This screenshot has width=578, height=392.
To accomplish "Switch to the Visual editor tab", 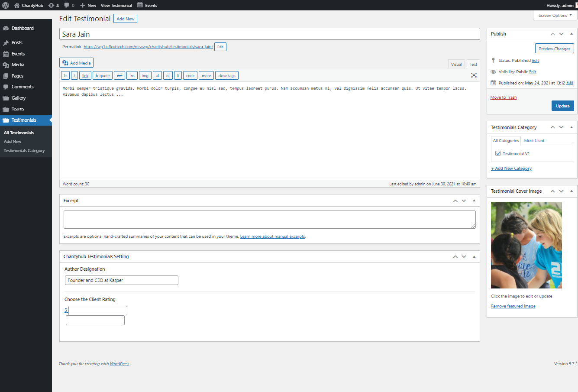I will (456, 64).
